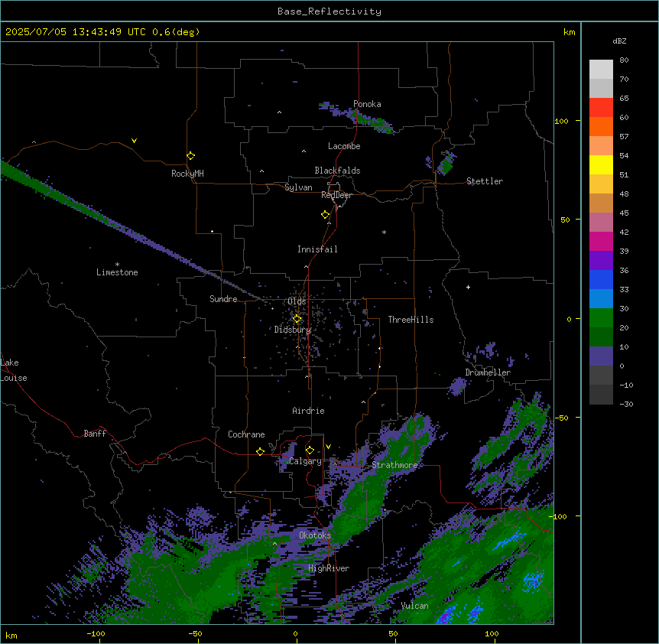Screen dimensions: 659x644
Task: Click the Sylvan label
Action: pos(298,187)
